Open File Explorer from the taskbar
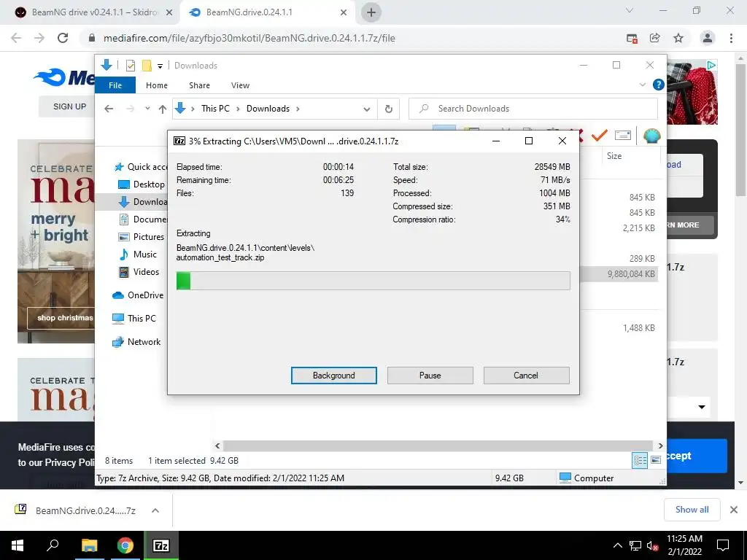747x560 pixels. (x=89, y=545)
